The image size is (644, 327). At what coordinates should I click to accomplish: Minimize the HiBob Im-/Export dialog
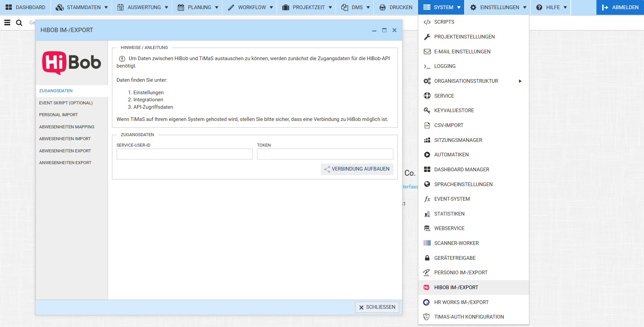374,30
